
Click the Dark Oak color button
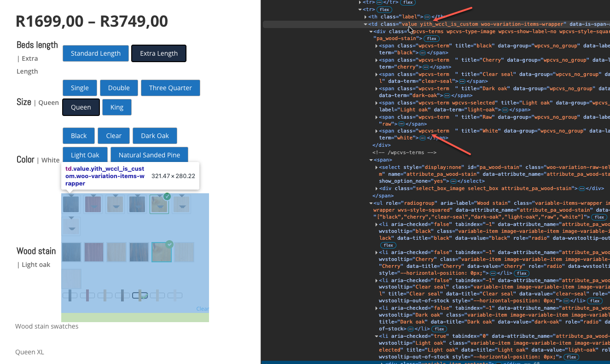tap(155, 136)
